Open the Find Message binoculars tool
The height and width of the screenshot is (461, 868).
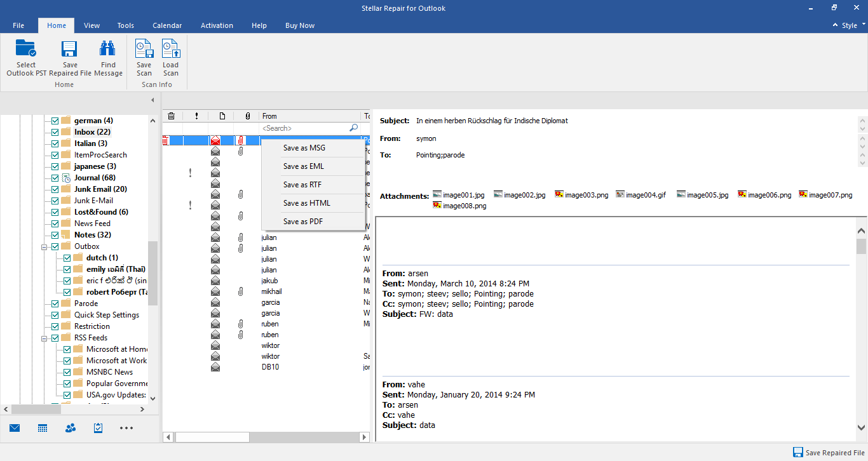click(108, 50)
